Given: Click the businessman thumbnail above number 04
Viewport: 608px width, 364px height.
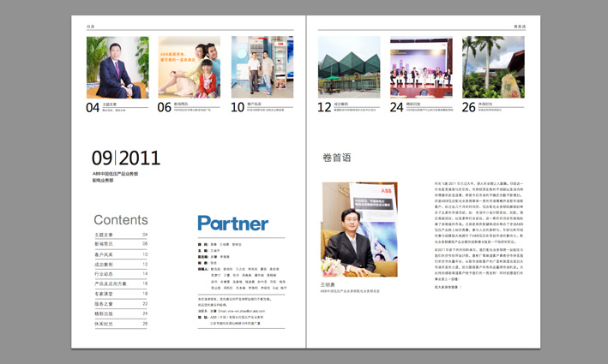Looking at the screenshot, I should (x=117, y=68).
